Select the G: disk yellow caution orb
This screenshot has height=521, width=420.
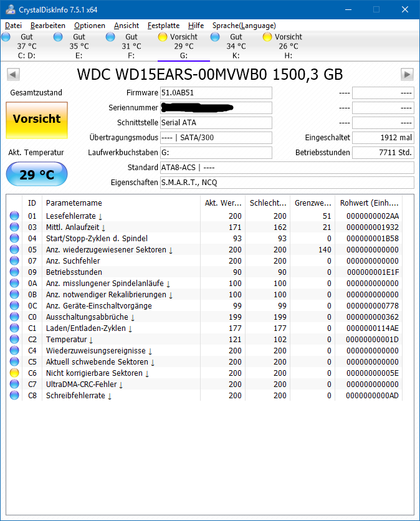[x=163, y=37]
